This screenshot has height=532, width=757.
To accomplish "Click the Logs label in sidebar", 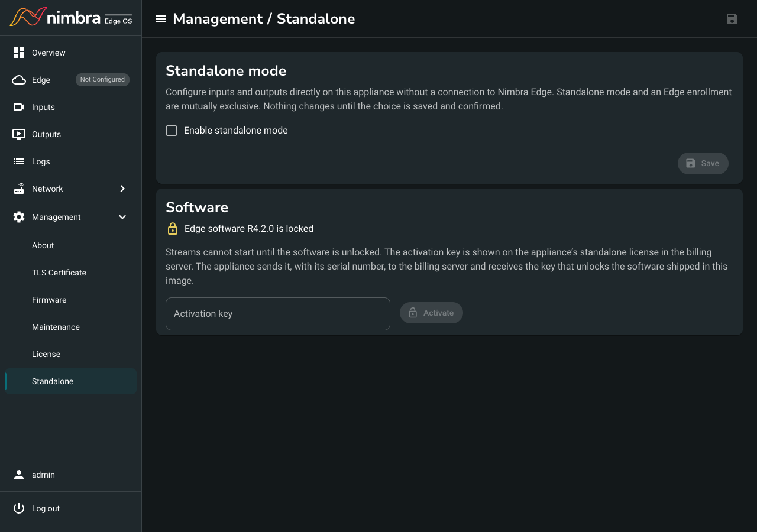I will pos(41,161).
